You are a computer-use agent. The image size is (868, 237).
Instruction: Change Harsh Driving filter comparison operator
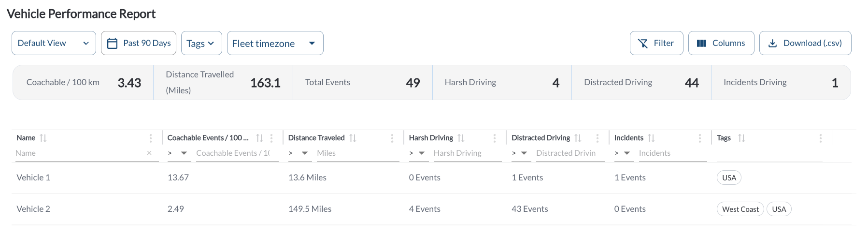click(x=417, y=153)
